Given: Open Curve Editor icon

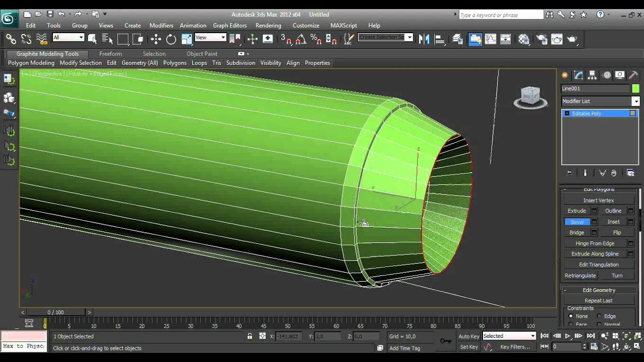Looking at the screenshot, I should pyautogui.click(x=491, y=39).
